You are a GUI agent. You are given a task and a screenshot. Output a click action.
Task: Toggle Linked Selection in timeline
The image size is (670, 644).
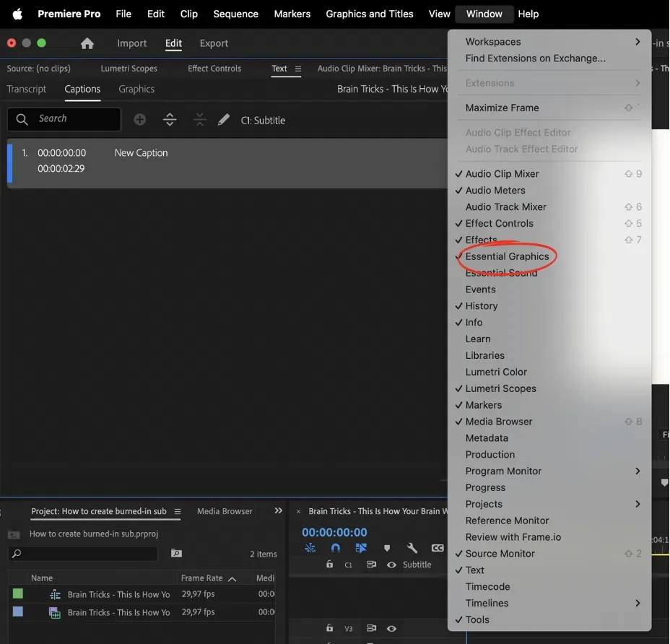(x=361, y=548)
